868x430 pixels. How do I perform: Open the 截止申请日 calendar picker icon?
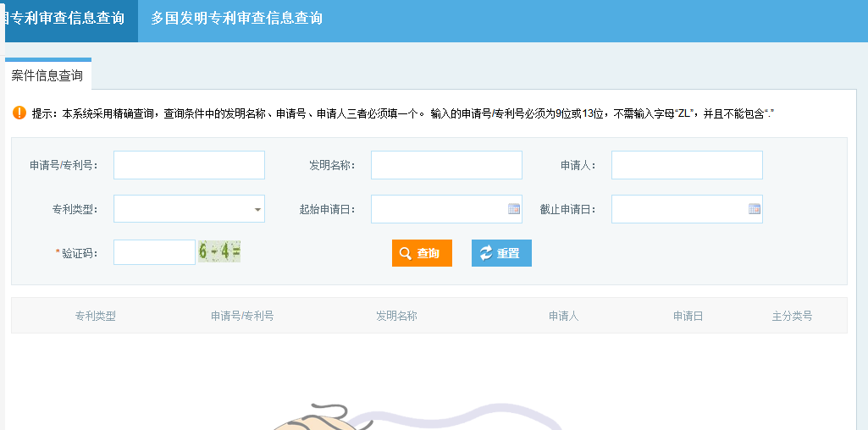point(754,209)
